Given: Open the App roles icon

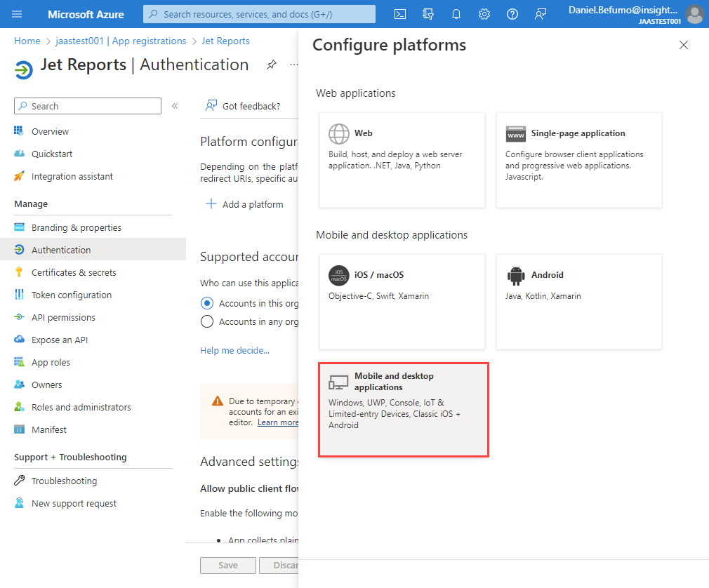Looking at the screenshot, I should [x=19, y=362].
